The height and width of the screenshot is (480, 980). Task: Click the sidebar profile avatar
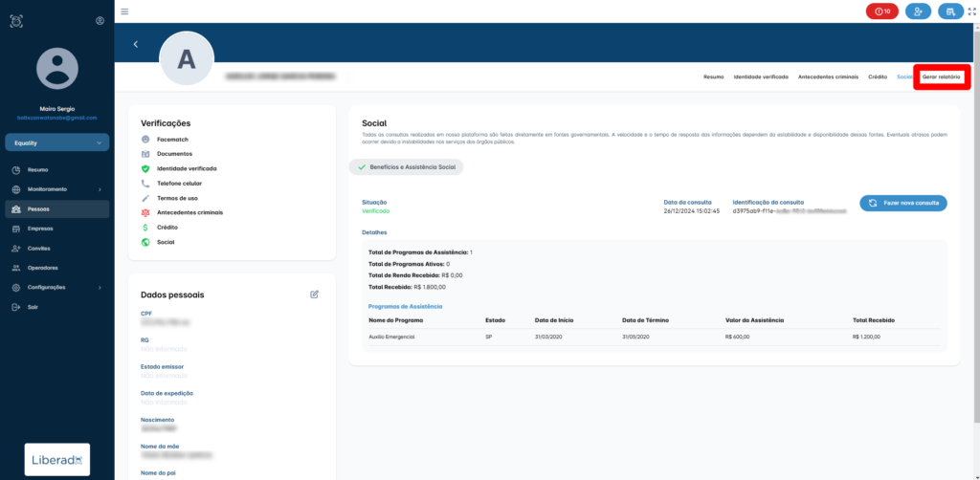coord(57,69)
